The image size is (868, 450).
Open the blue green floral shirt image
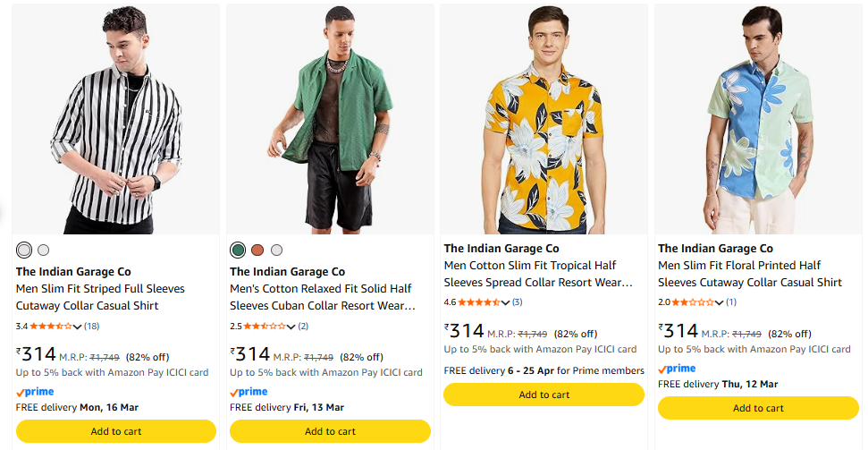coord(758,120)
